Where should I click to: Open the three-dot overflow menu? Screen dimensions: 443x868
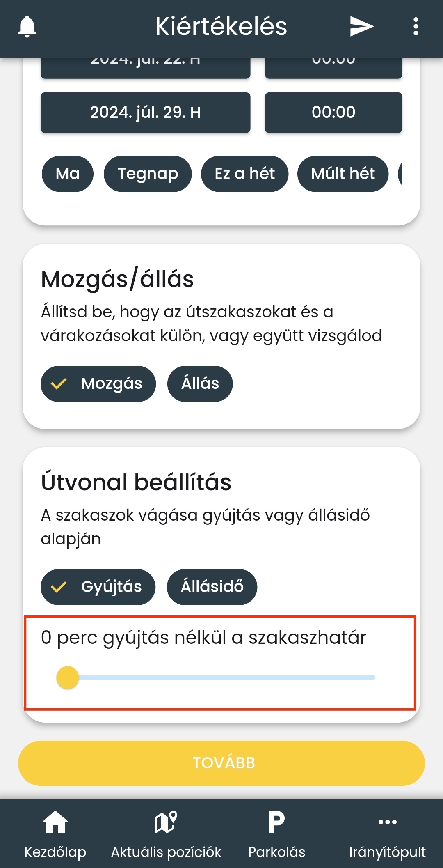coord(416,27)
